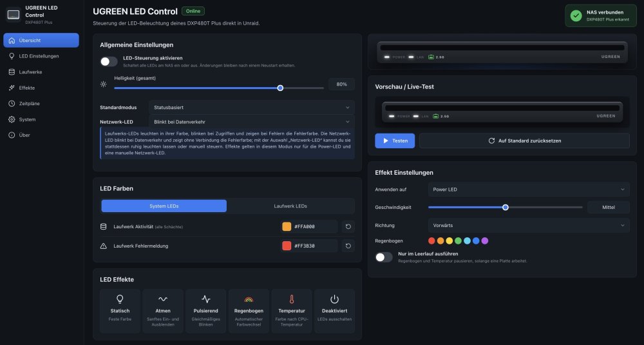Open the Anwenden auf dropdown
The image size is (644, 345).
click(529, 190)
